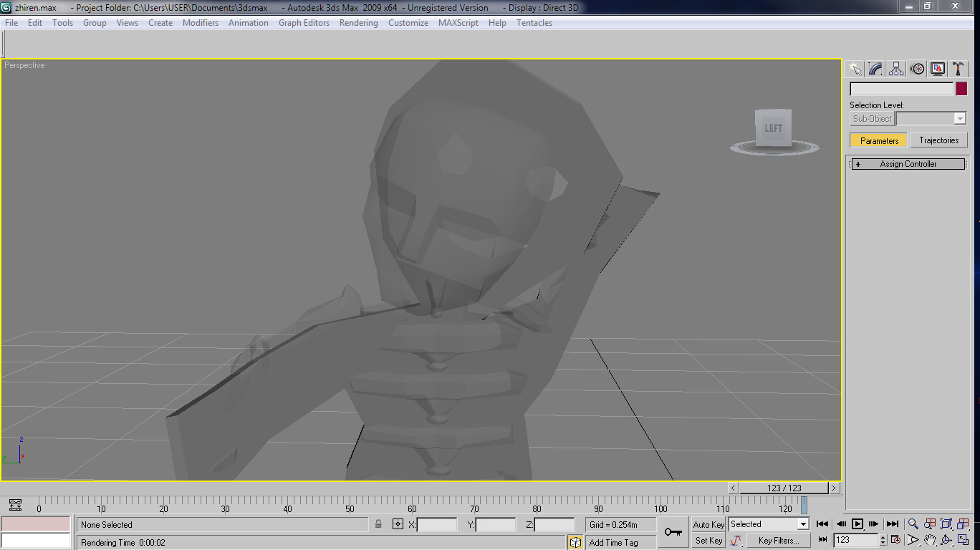Toggle Key Mode next to frame field
980x550 pixels.
pos(822,541)
